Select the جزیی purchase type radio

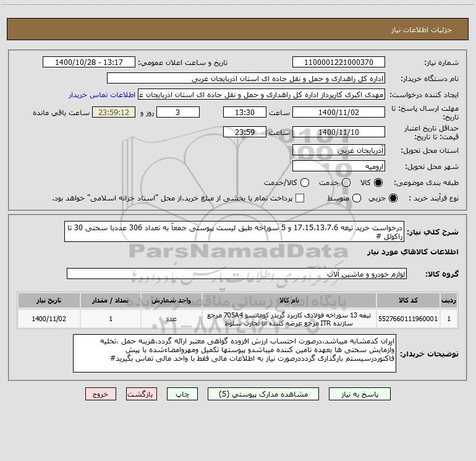pyautogui.click(x=393, y=198)
